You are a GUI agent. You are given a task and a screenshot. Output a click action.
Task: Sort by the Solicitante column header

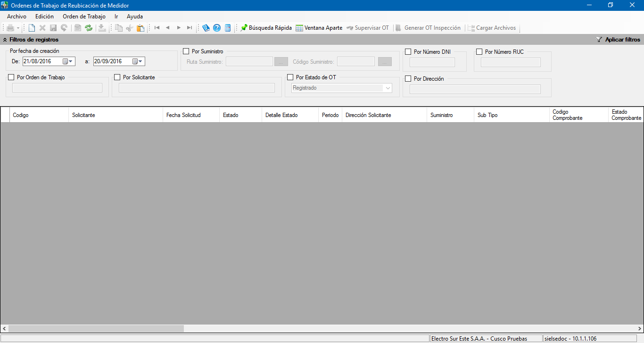click(x=116, y=115)
